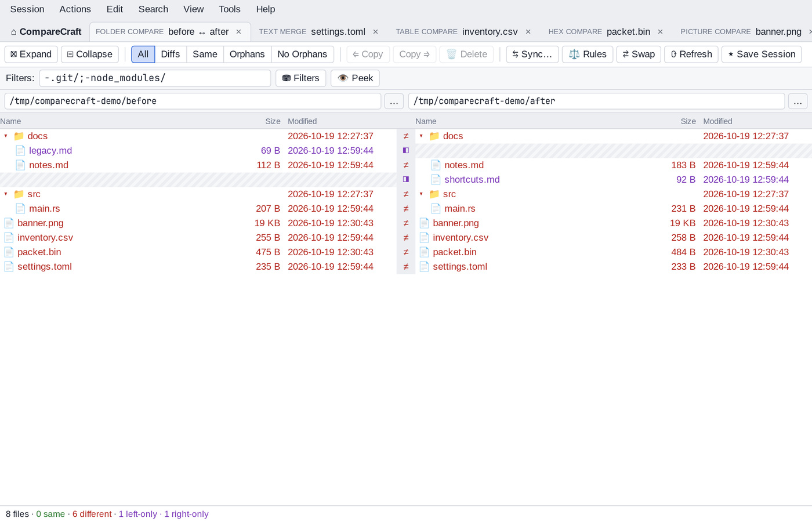Viewport: 812px width, 522px height.
Task: Save the current session
Action: [762, 54]
